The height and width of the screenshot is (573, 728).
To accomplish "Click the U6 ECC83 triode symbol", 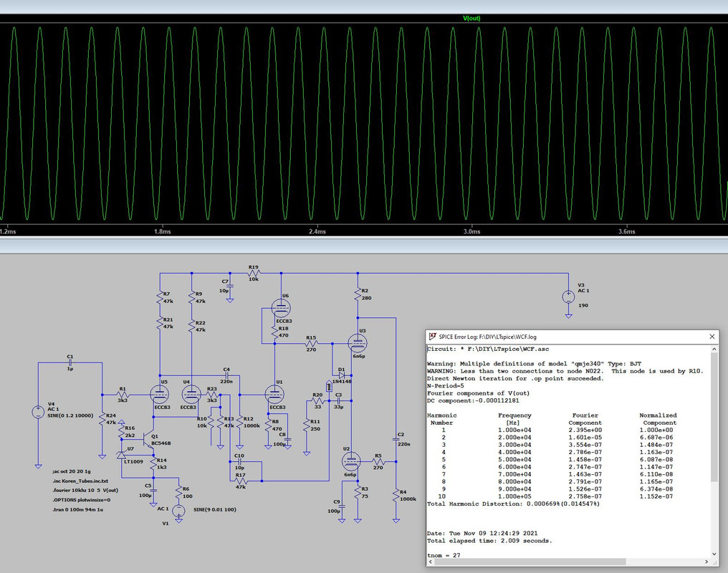I will click(281, 308).
